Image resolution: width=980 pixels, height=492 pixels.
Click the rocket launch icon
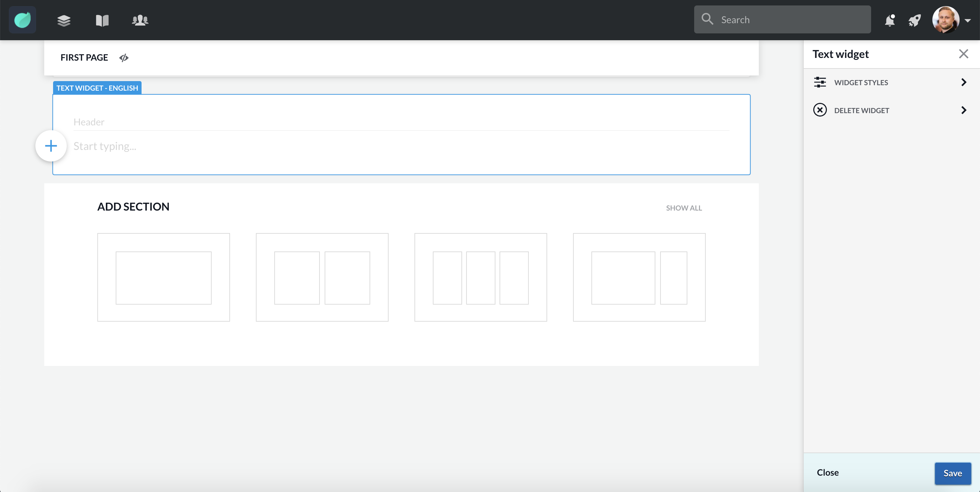tap(915, 20)
